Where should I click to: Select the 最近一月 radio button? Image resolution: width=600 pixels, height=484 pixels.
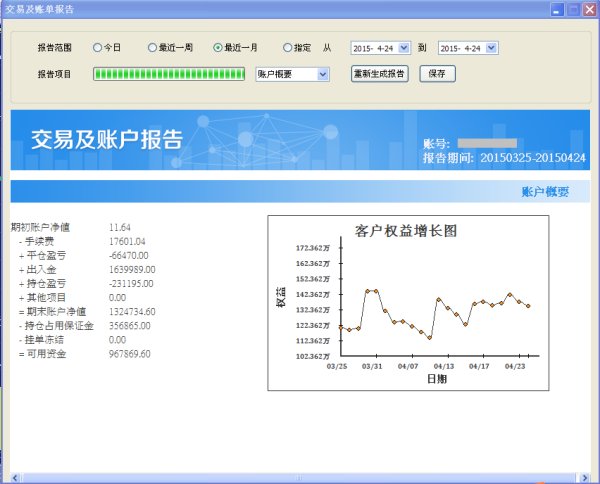coord(218,47)
